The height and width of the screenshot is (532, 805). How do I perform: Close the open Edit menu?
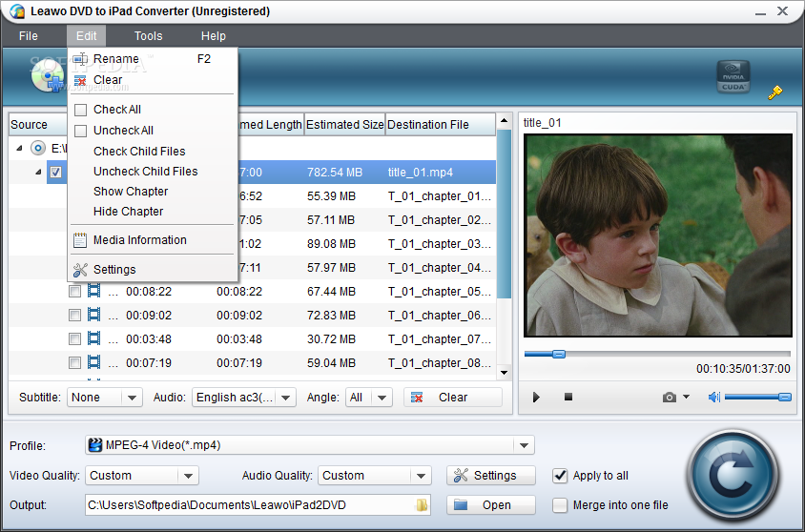tap(86, 36)
